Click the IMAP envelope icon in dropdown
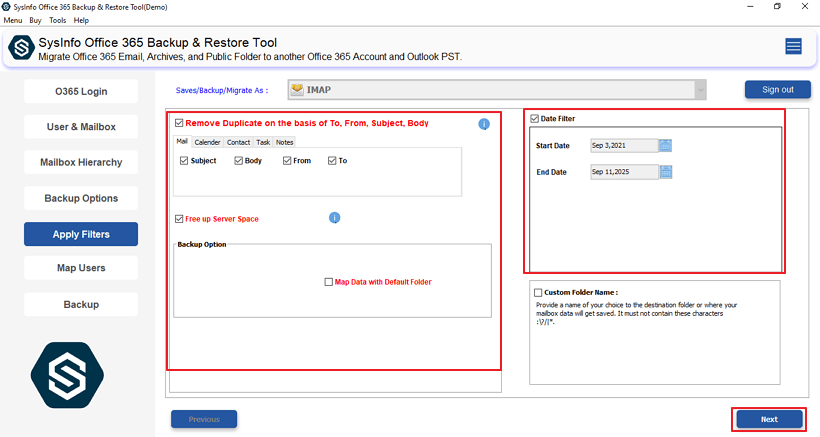The width and height of the screenshot is (820, 437). pyautogui.click(x=297, y=89)
